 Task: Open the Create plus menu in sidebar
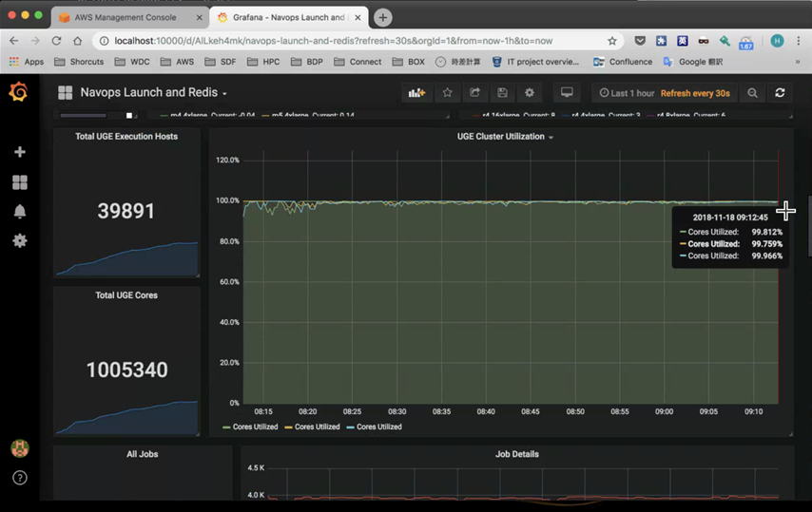(19, 152)
